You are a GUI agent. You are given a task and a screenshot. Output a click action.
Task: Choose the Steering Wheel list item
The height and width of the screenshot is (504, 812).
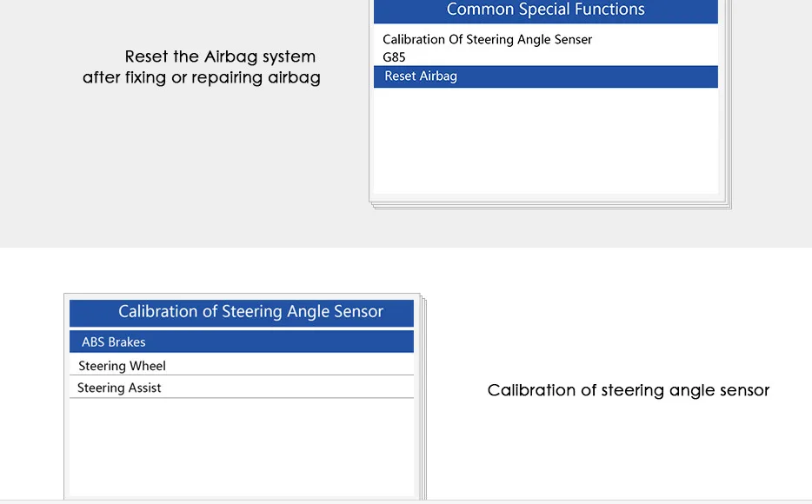pyautogui.click(x=242, y=365)
